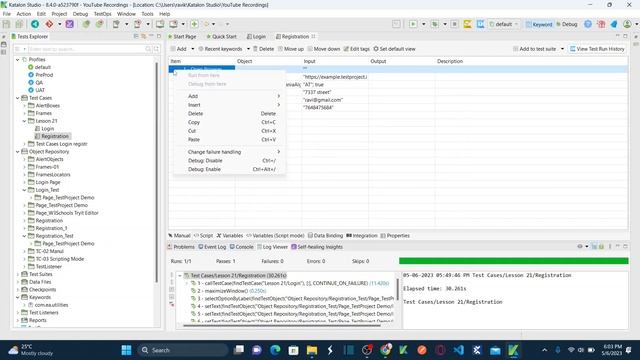
Task: Click View Test Run History button
Action: 597,49
